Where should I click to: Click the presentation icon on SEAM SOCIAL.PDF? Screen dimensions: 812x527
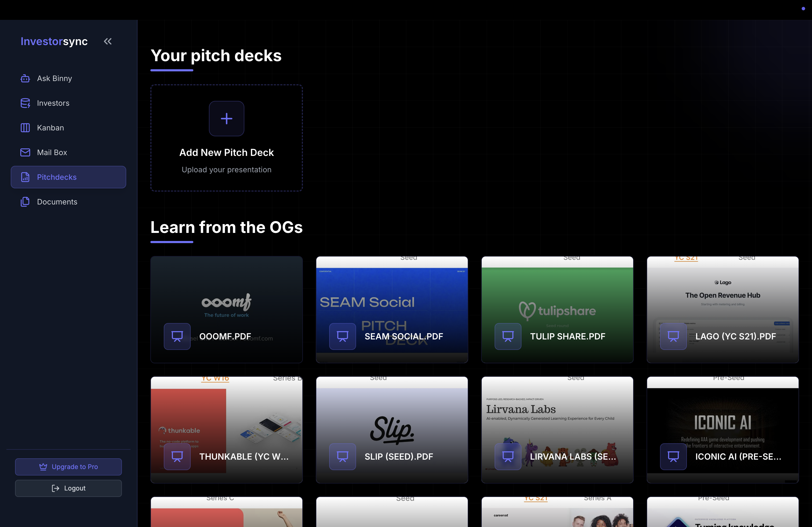[342, 336]
